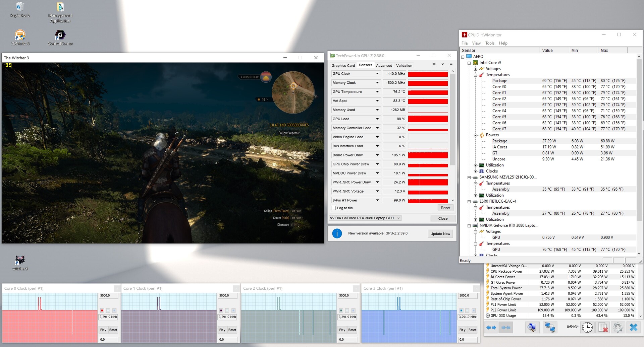
Task: Toggle the blue box in Core 3 Clock panel
Action: tap(461, 310)
